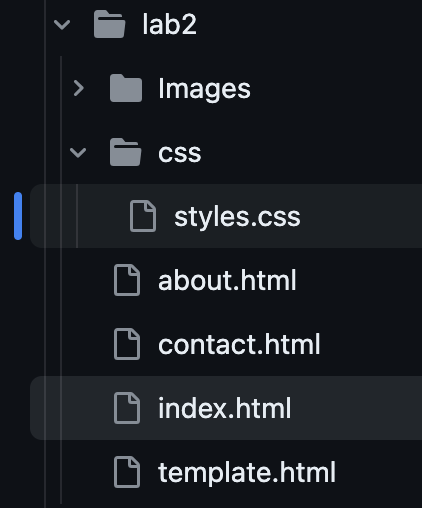
Task: Click the Images closed-folder icon
Action: pos(126,88)
